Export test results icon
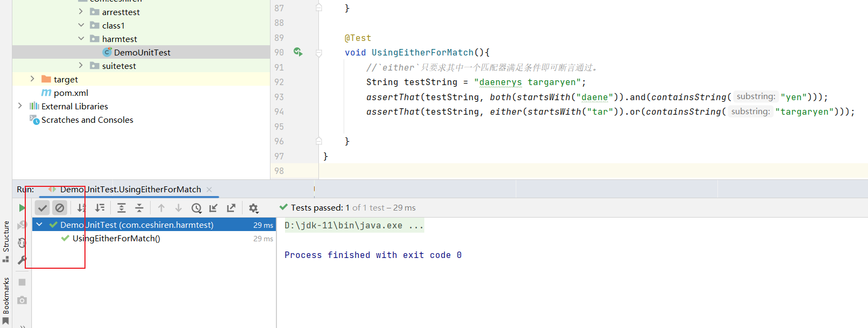This screenshot has height=328, width=868. (x=231, y=208)
